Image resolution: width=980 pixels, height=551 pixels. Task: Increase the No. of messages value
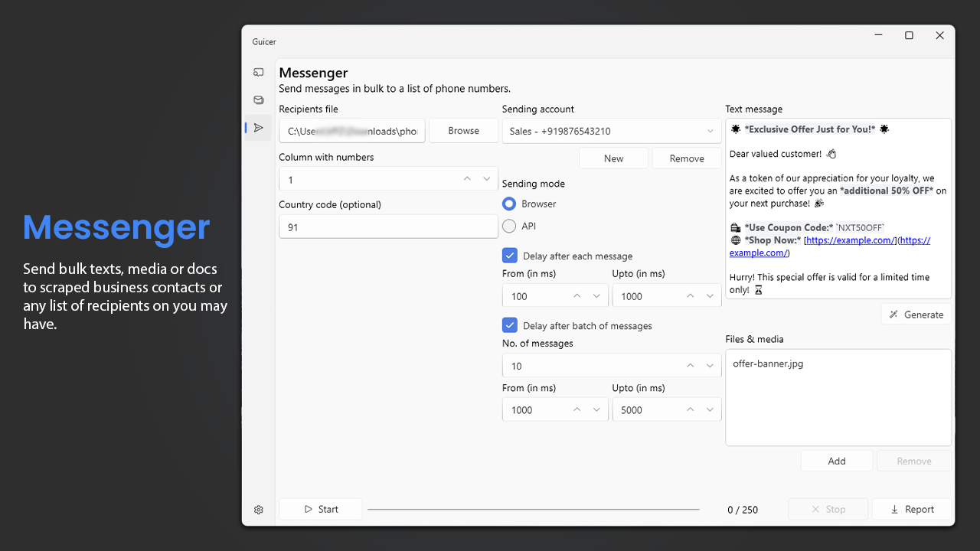(691, 366)
